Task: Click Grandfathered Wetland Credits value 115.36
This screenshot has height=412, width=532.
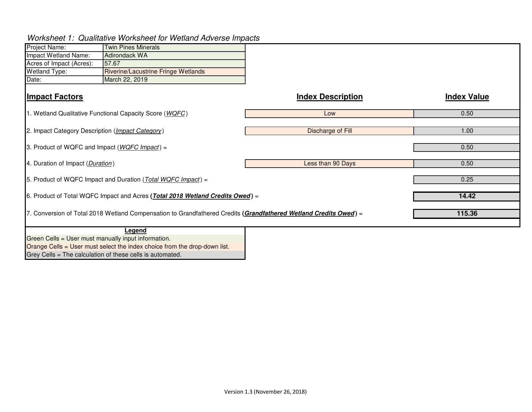Action: pos(467,214)
